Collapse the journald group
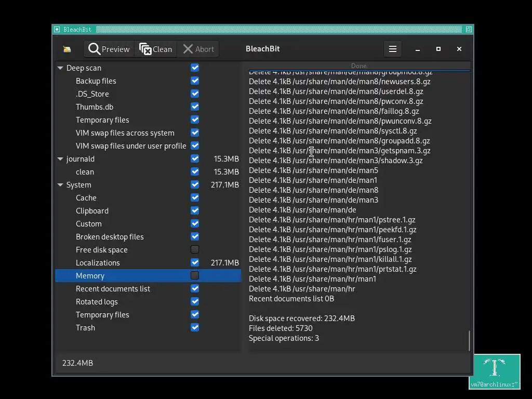 tap(60, 159)
